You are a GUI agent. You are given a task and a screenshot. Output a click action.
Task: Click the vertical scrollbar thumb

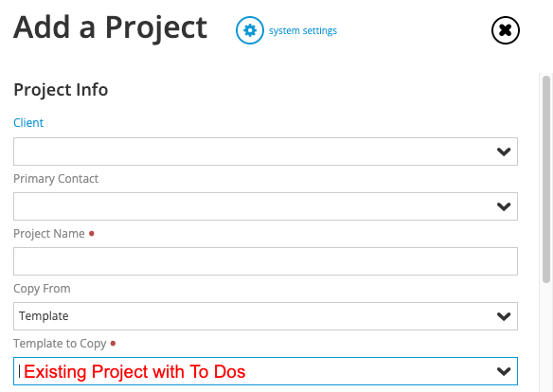[546, 179]
